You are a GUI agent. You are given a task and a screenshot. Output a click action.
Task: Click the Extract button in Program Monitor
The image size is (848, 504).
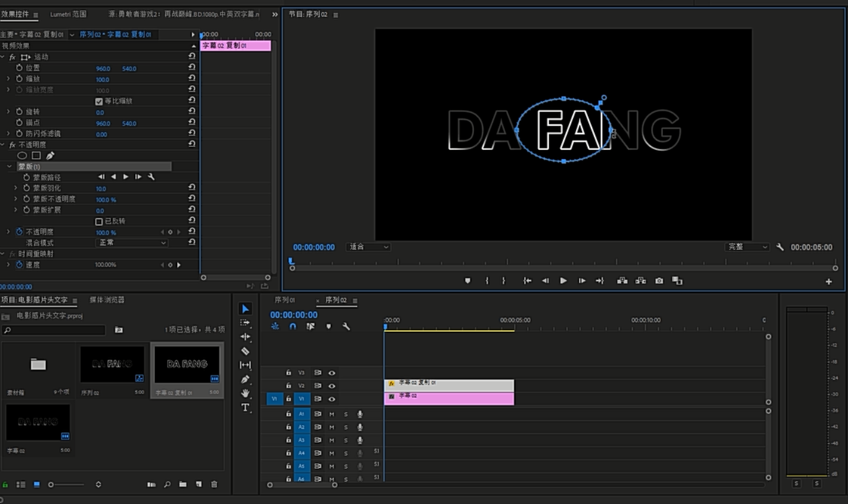click(640, 281)
